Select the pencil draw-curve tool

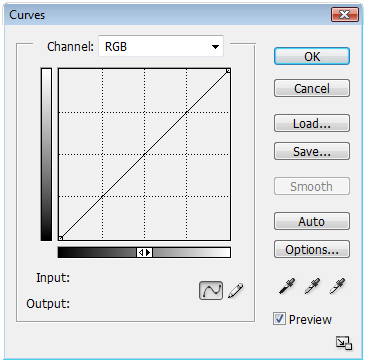(x=236, y=290)
